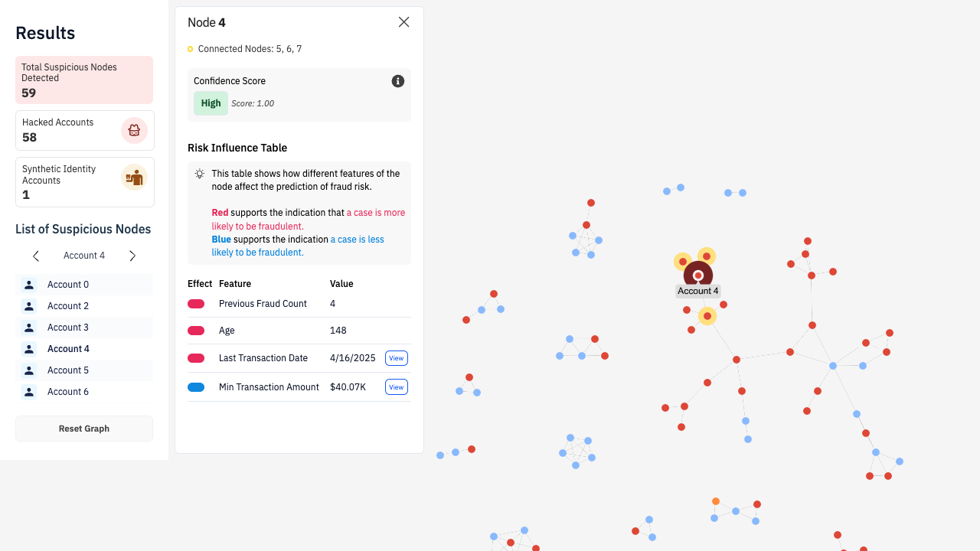This screenshot has width=980, height=551.
Task: Select Account 5 in suspicious nodes list
Action: pos(68,370)
